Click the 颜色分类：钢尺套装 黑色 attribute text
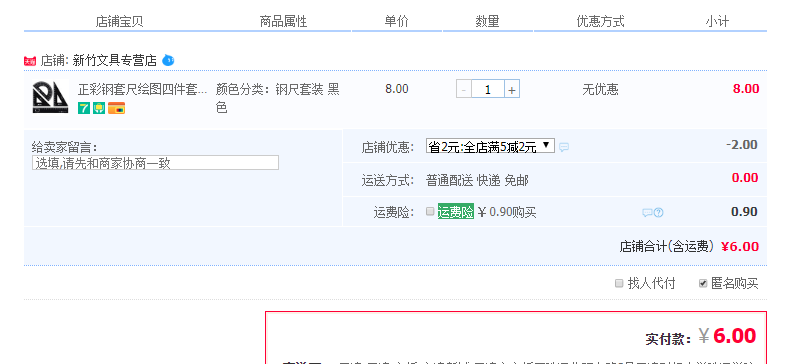 (278, 98)
